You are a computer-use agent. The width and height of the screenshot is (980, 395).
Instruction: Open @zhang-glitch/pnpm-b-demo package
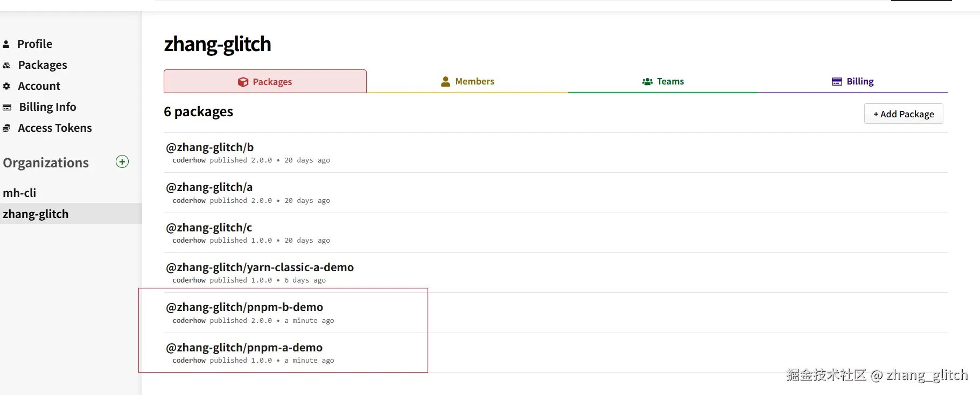coord(244,307)
